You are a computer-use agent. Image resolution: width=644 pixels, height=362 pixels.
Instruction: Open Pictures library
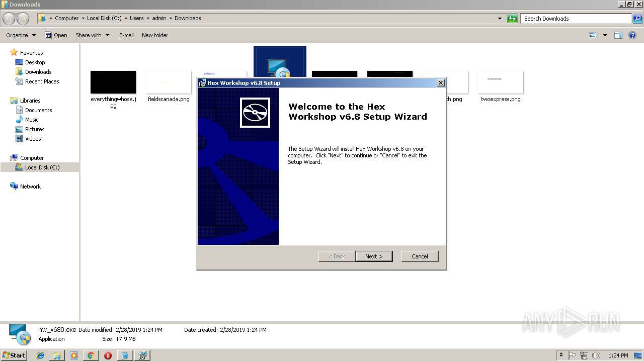pyautogui.click(x=35, y=129)
